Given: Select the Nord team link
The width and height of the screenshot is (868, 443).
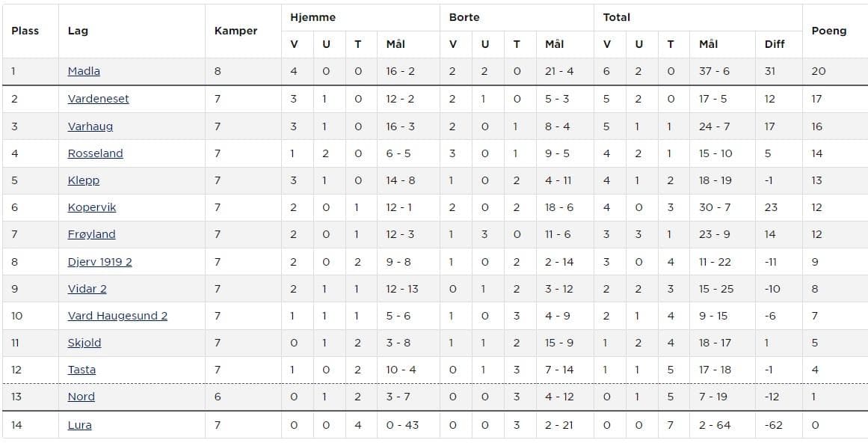Looking at the screenshot, I should coord(81,397).
